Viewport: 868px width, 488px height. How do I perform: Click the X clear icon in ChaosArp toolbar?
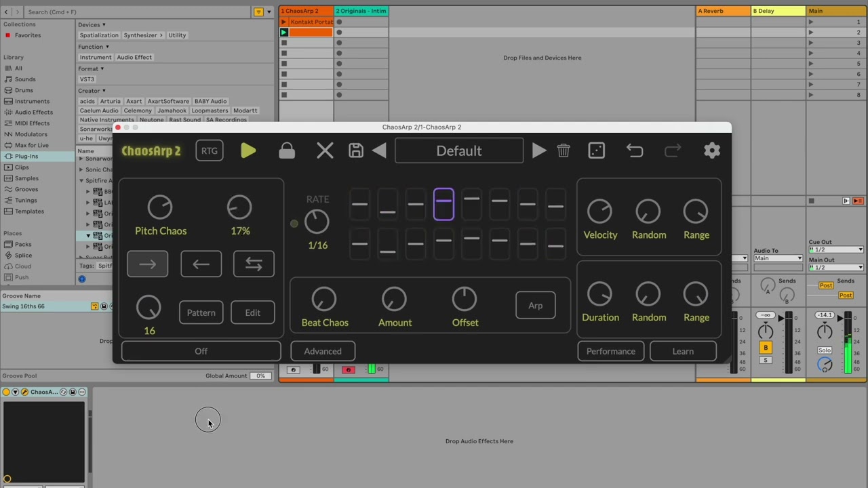pos(325,150)
